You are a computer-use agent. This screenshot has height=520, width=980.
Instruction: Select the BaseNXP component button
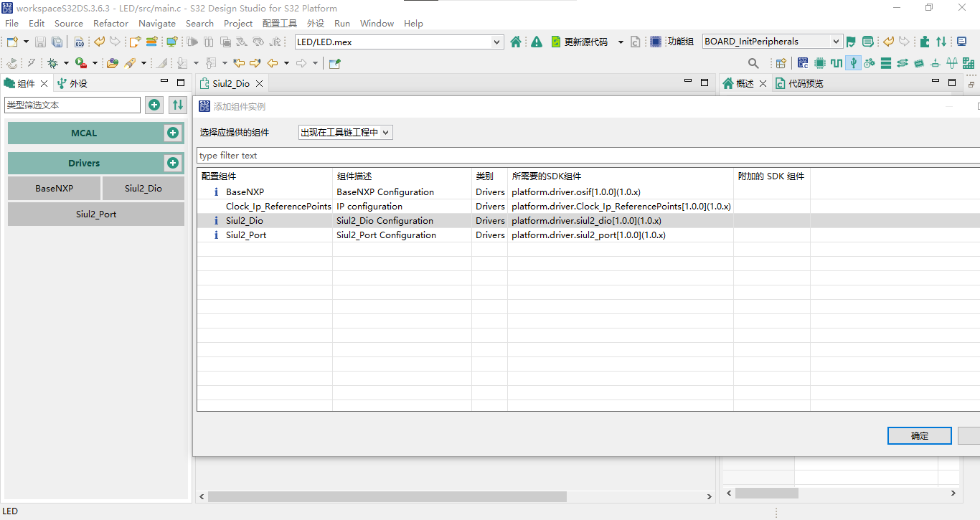click(x=54, y=189)
